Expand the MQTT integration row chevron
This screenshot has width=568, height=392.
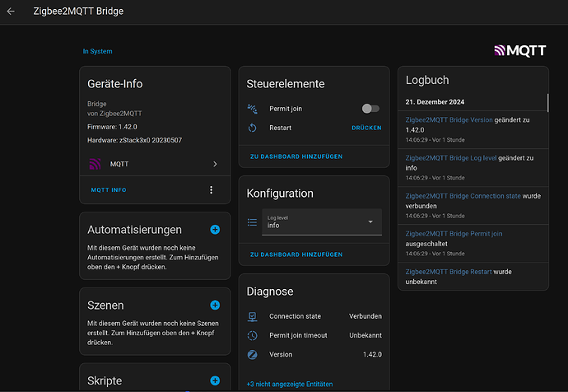(x=215, y=164)
